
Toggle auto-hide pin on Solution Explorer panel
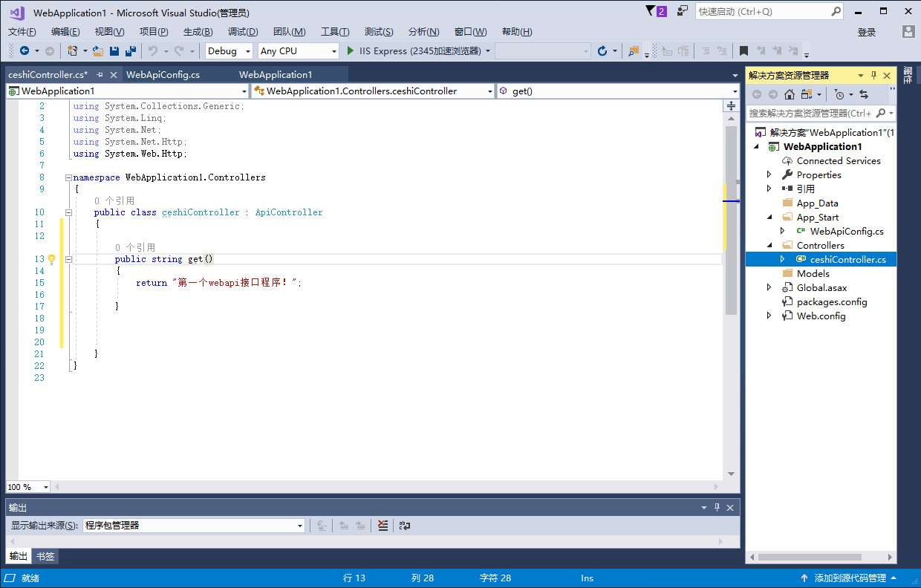pyautogui.click(x=874, y=76)
